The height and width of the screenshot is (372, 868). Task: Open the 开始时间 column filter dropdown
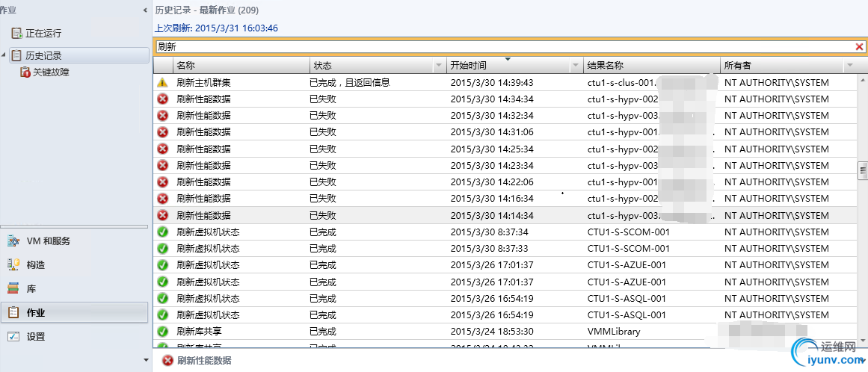click(x=576, y=66)
